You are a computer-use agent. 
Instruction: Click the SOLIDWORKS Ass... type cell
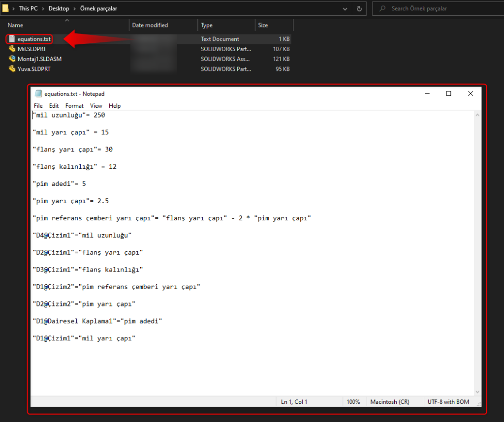225,59
